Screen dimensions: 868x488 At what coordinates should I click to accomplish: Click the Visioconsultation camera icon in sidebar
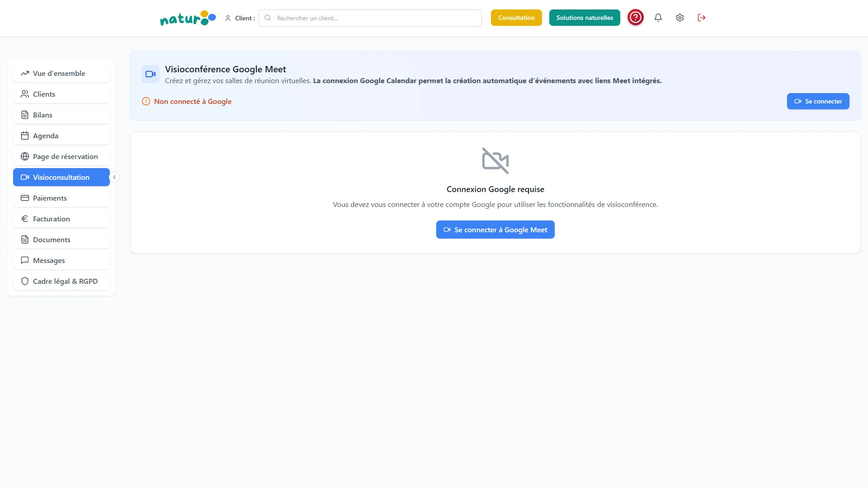tap(25, 177)
